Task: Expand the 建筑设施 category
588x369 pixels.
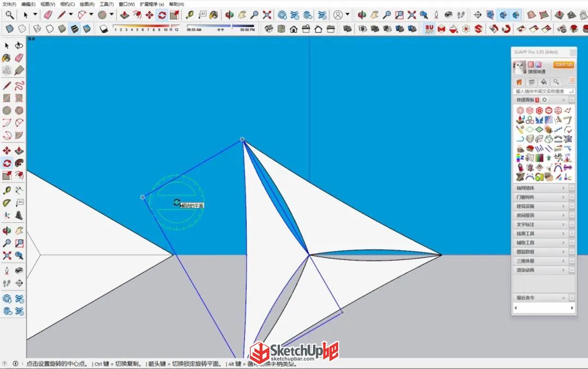Action: 541,206
